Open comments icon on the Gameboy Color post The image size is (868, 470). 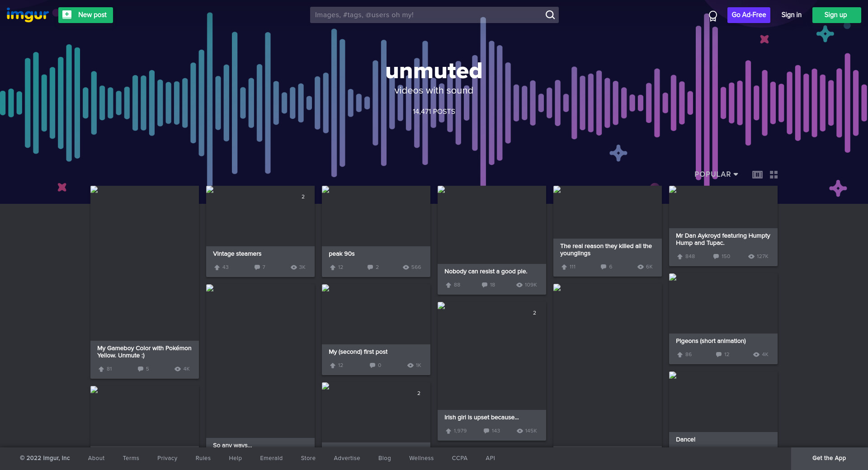click(141, 369)
